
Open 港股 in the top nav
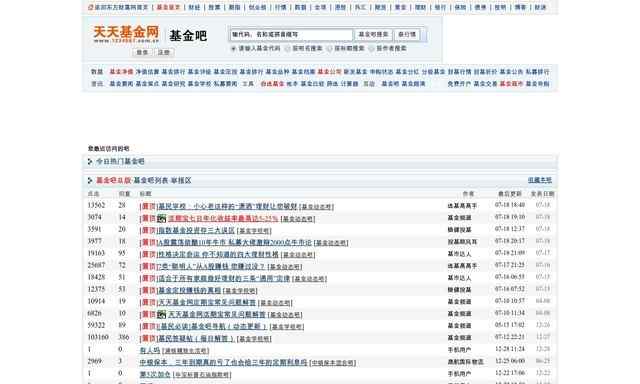click(x=340, y=7)
